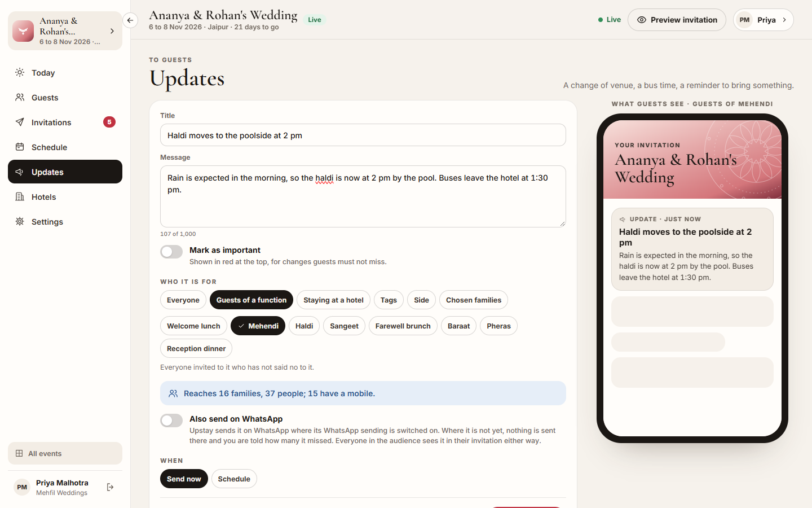Image resolution: width=812 pixels, height=508 pixels.
Task: Go to Guests section
Action: point(65,97)
